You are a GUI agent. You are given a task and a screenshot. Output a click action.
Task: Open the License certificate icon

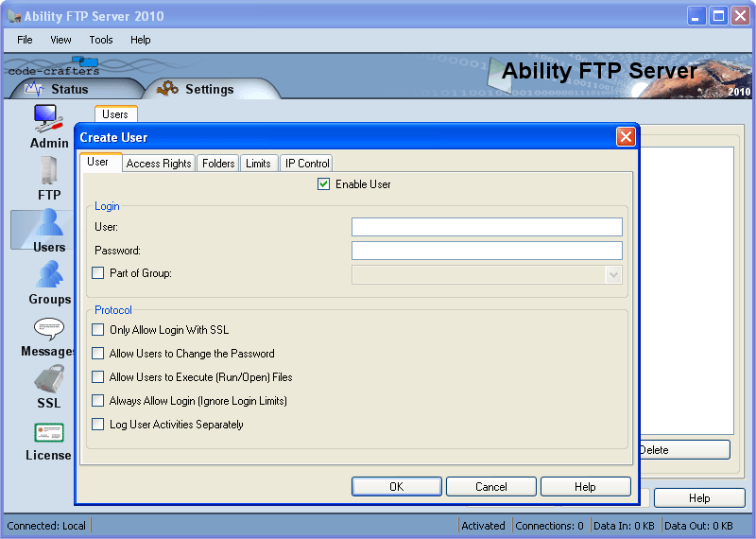point(49,432)
